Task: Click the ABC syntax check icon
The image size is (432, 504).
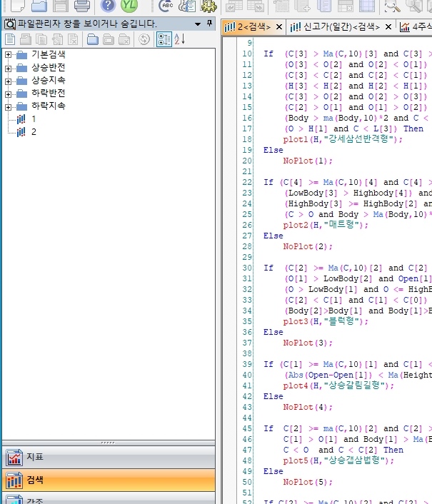Action: coord(166,6)
